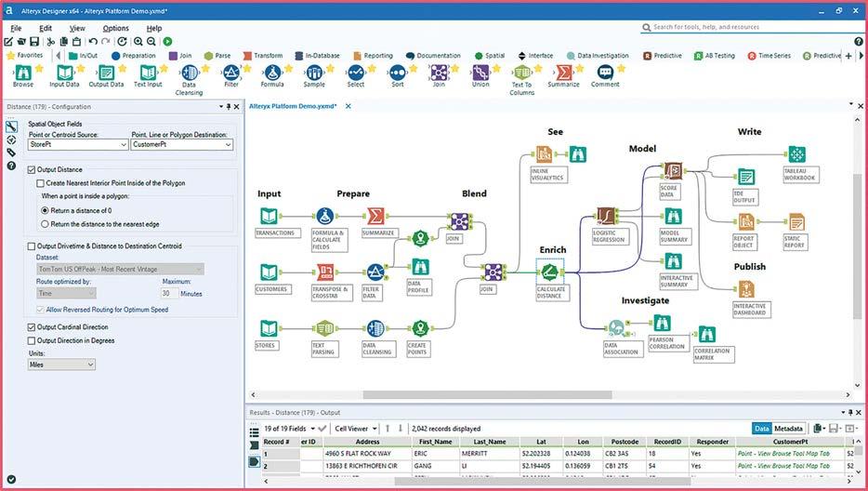Click the Browse tool icon in Favorites

click(x=22, y=72)
